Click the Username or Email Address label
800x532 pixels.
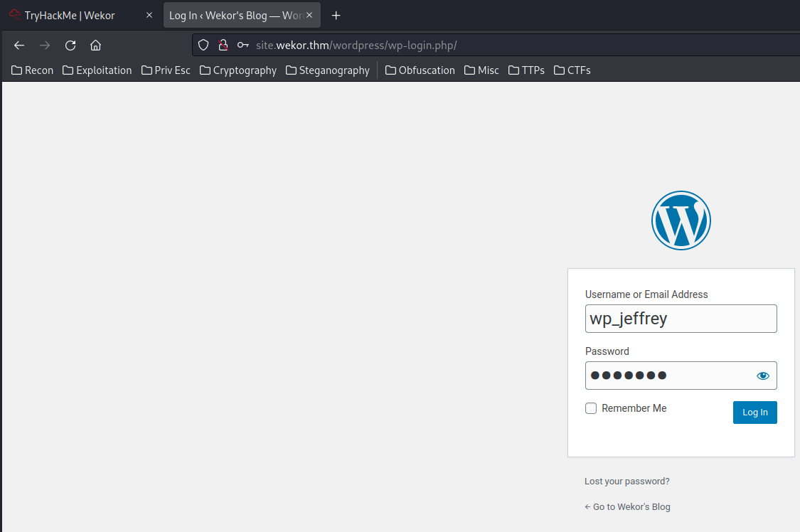click(x=646, y=294)
